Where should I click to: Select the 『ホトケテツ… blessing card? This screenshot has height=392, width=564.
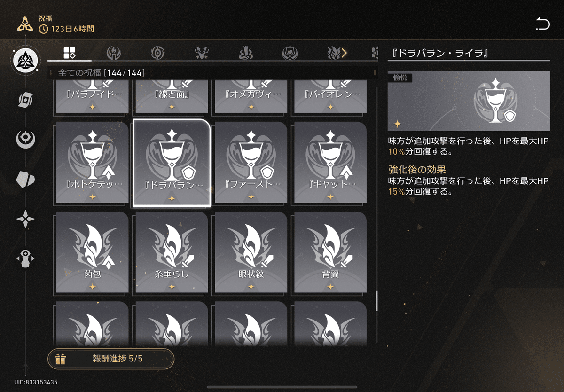click(x=92, y=162)
